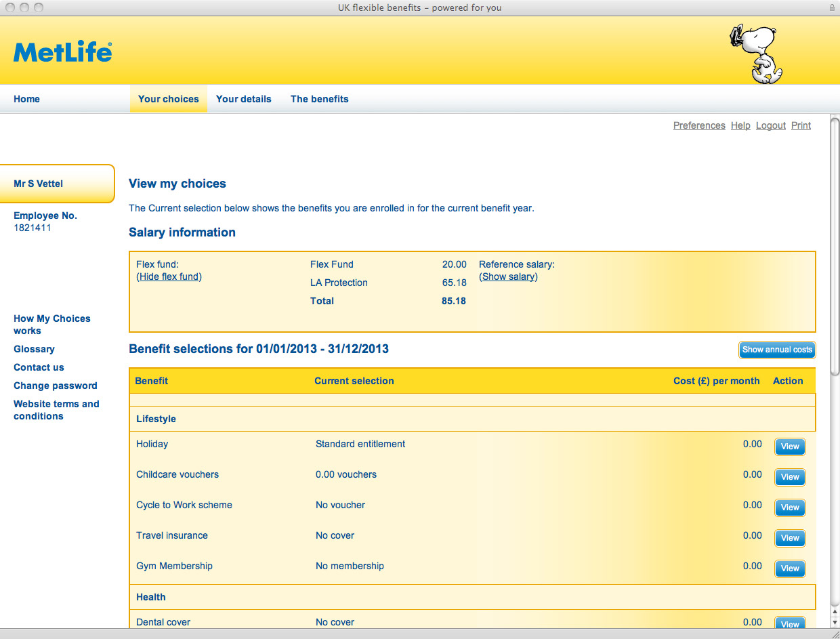840x639 pixels.
Task: Click the MetLife logo
Action: click(x=63, y=52)
